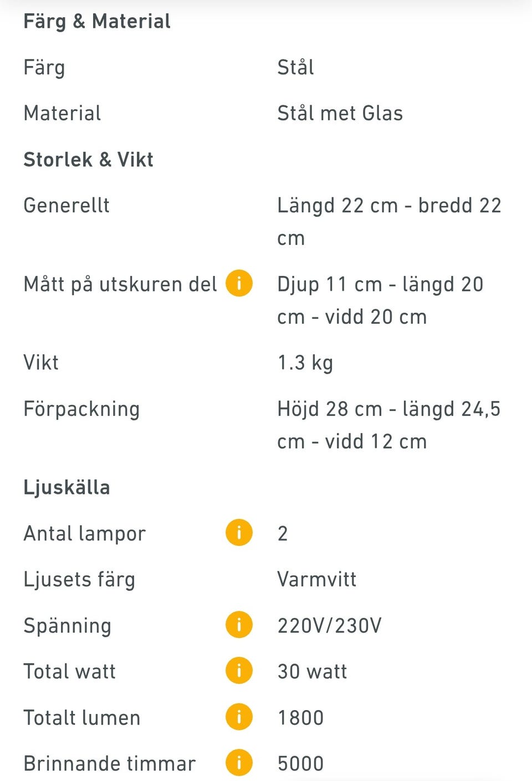This screenshot has height=781, width=532.
Task: Select the 5000 burning hours value
Action: 300,763
